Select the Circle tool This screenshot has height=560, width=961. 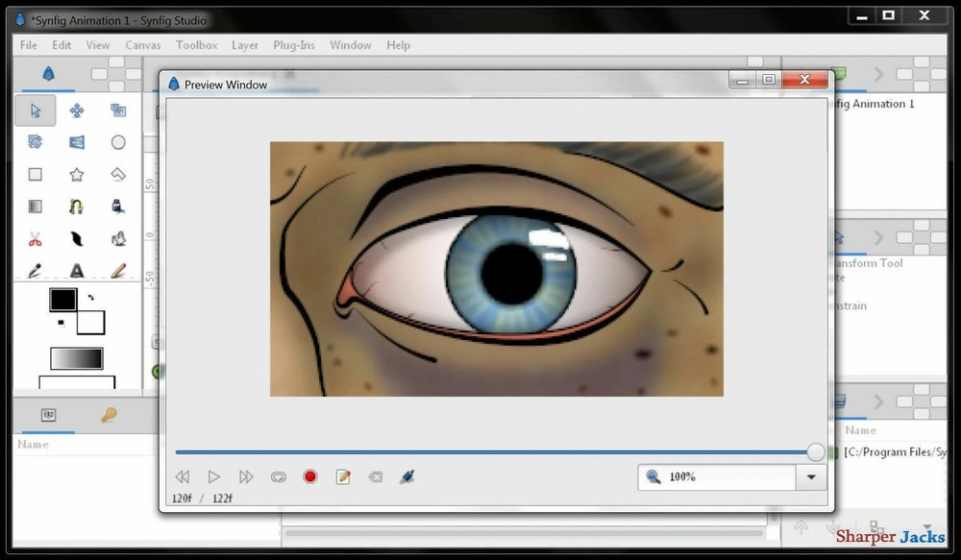(118, 142)
